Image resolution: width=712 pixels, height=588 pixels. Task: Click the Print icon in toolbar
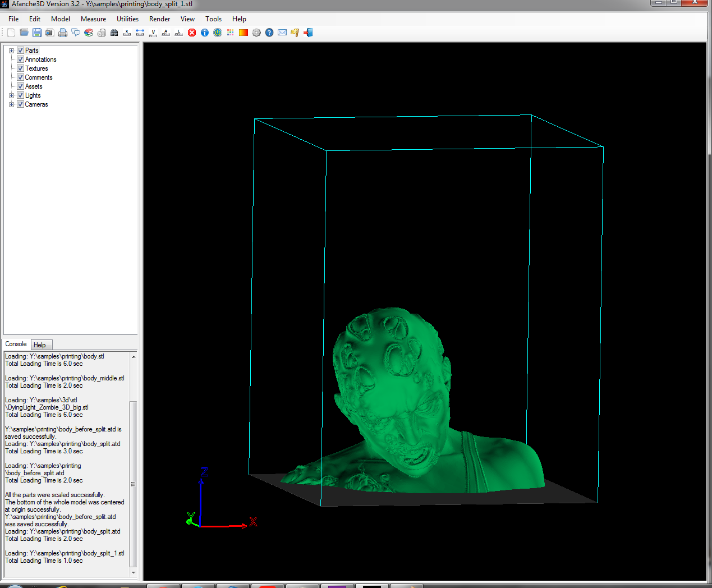tap(63, 33)
